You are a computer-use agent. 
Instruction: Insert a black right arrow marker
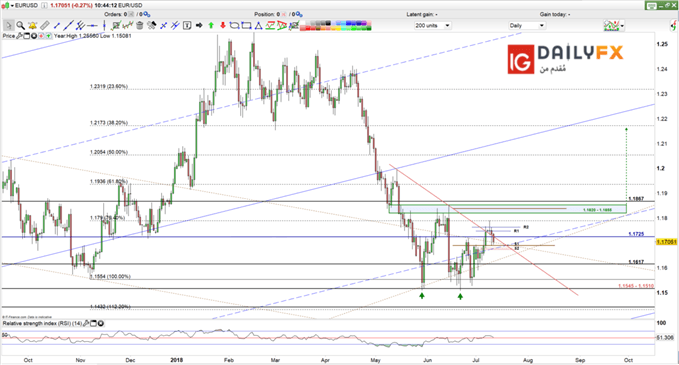(x=199, y=26)
